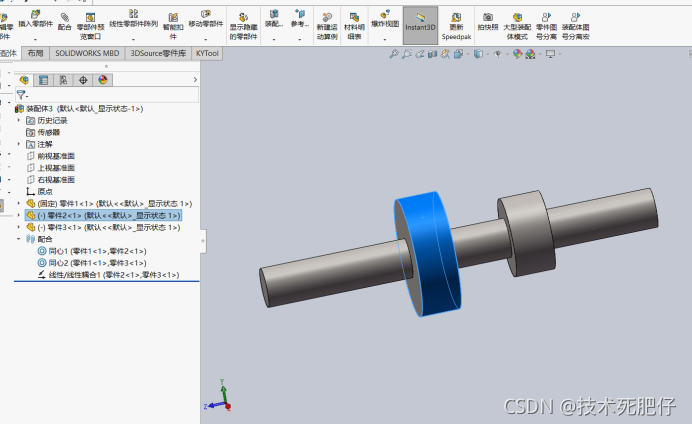Image resolution: width=692 pixels, height=425 pixels.
Task: Expand the 历史记录 history node
Action: (x=19, y=120)
